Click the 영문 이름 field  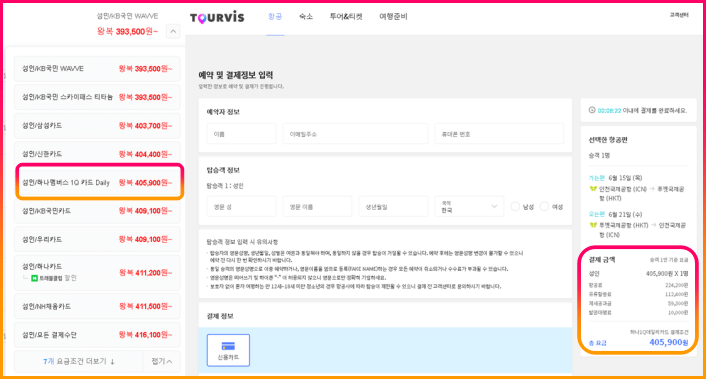click(x=317, y=207)
